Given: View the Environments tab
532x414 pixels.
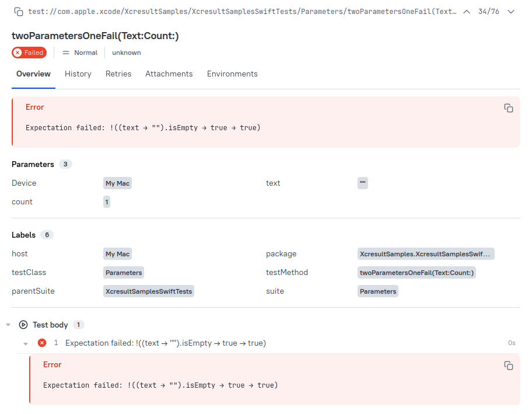Looking at the screenshot, I should pyautogui.click(x=232, y=74).
